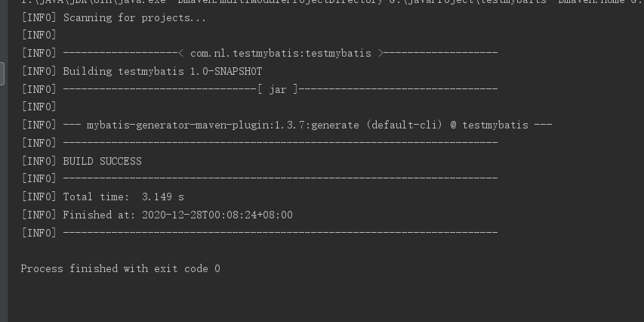The image size is (644, 322).
Task: Click the 'Finished at:' label
Action: pos(99,215)
